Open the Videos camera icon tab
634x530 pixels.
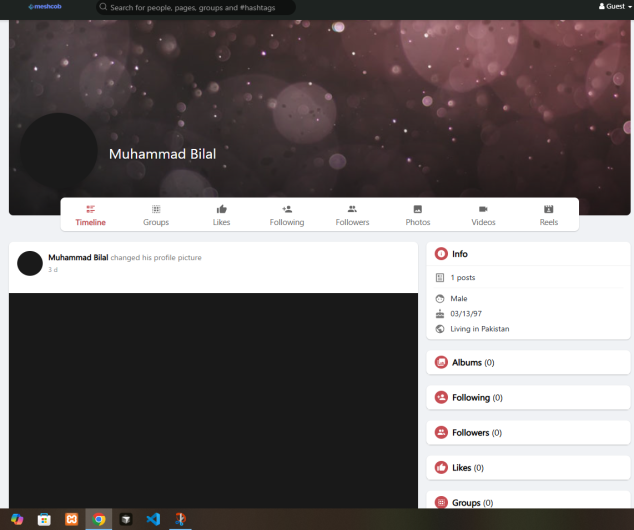pos(483,209)
